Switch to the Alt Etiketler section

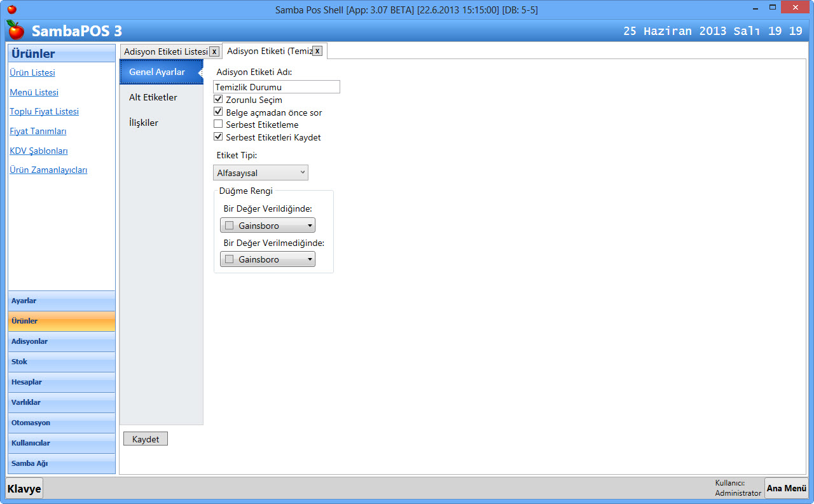tap(153, 97)
